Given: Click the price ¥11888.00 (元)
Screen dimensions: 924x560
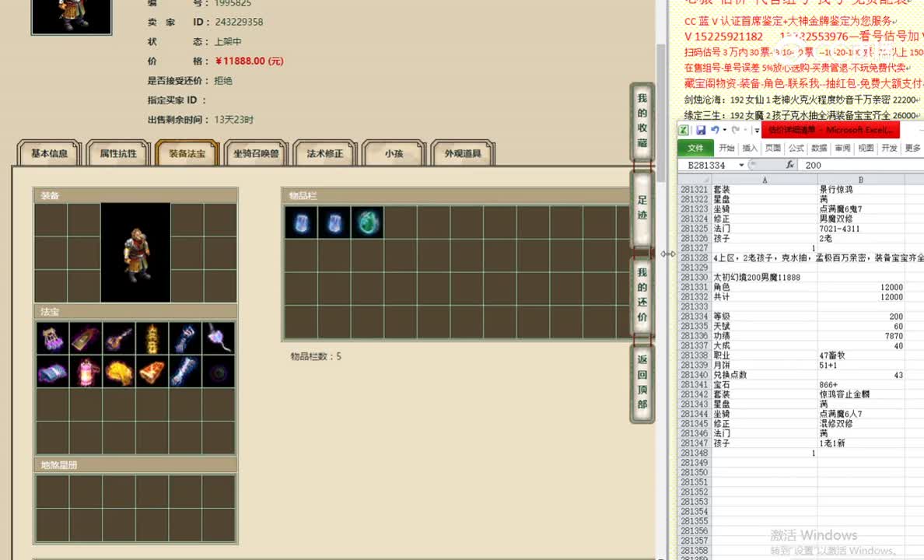Looking at the screenshot, I should click(x=249, y=61).
